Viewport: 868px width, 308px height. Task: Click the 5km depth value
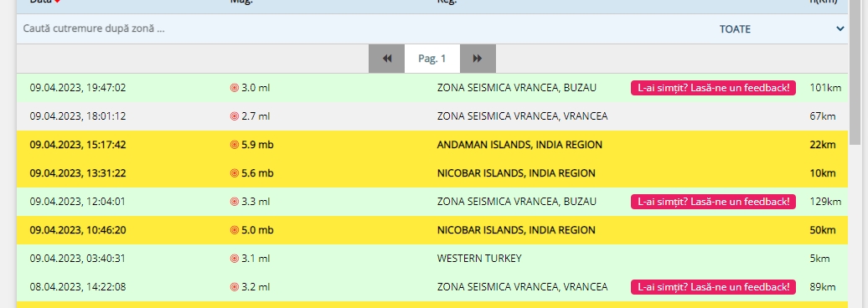click(820, 259)
